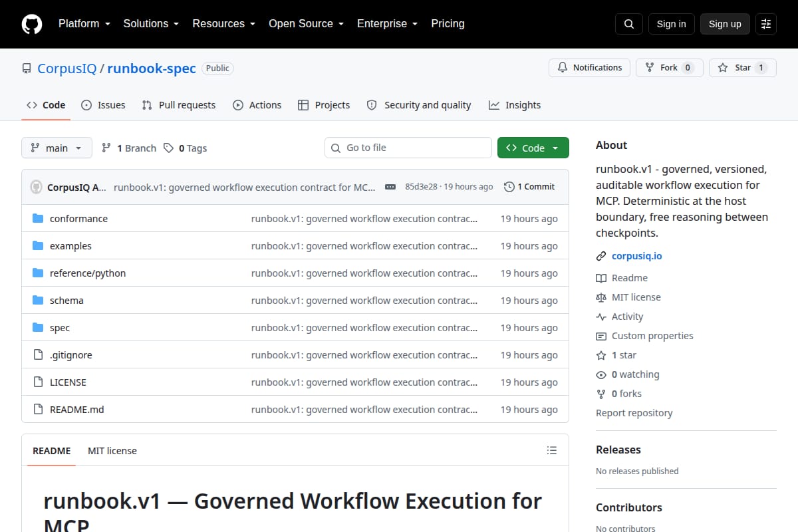Open the Insights tab
This screenshot has height=532, width=798.
coord(515,105)
